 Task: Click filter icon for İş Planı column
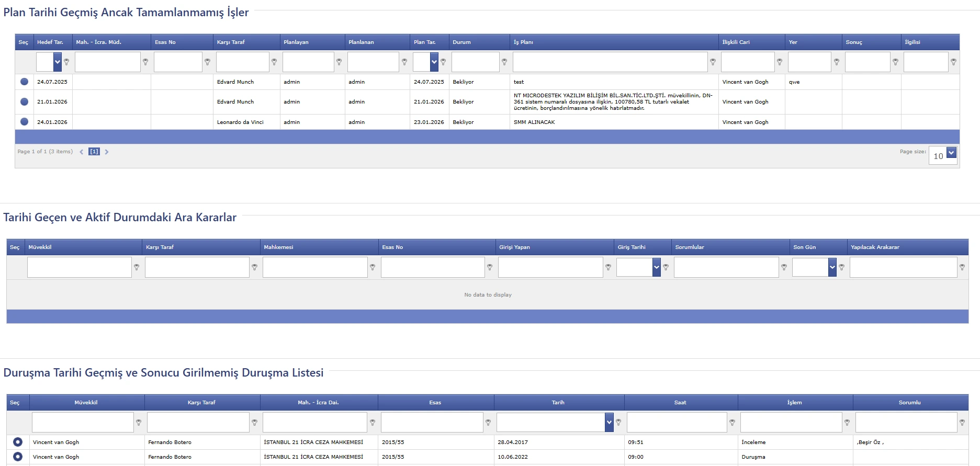pos(713,62)
